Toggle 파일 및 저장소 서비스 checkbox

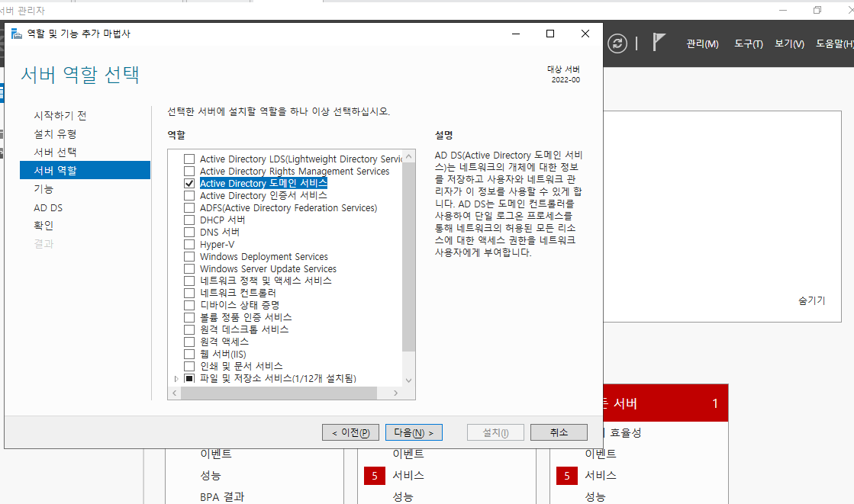click(189, 378)
